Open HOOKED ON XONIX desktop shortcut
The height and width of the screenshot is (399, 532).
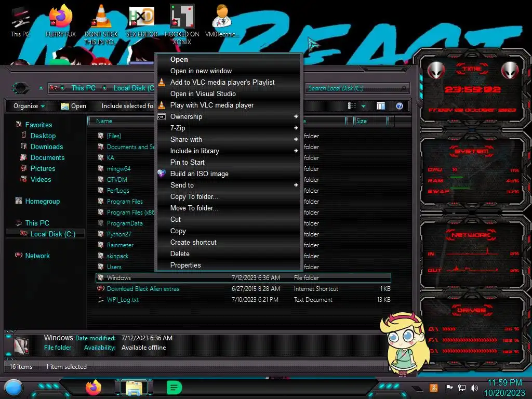point(182,24)
